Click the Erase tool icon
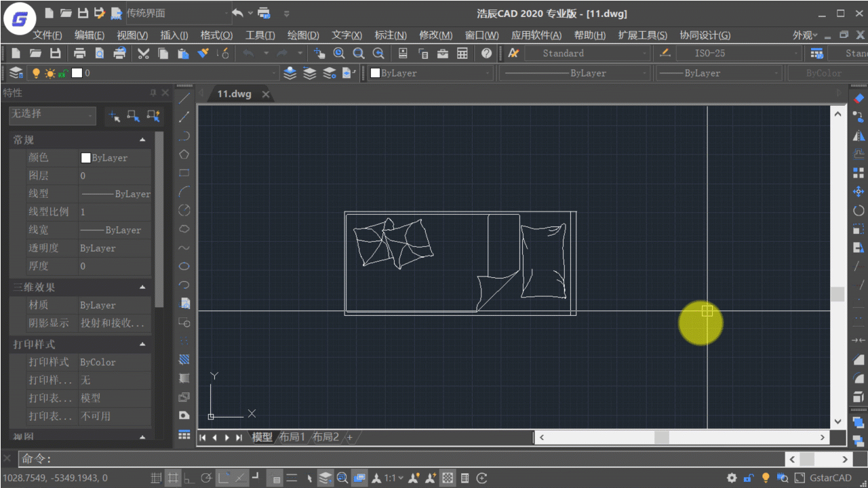The width and height of the screenshot is (868, 488). point(859,99)
